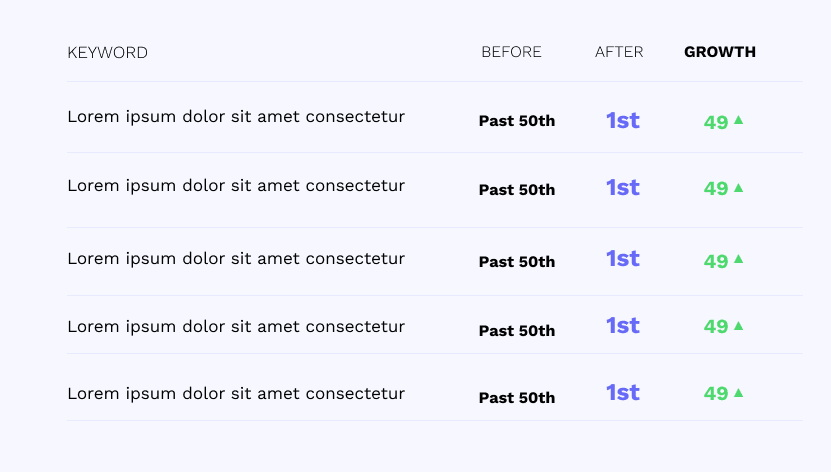Open the second row keyword text
The image size is (831, 472).
[x=236, y=185]
